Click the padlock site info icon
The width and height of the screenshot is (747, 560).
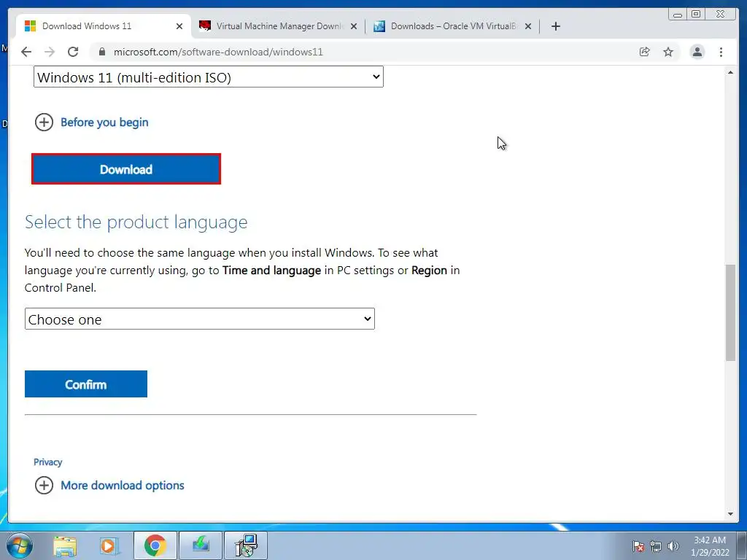point(102,52)
